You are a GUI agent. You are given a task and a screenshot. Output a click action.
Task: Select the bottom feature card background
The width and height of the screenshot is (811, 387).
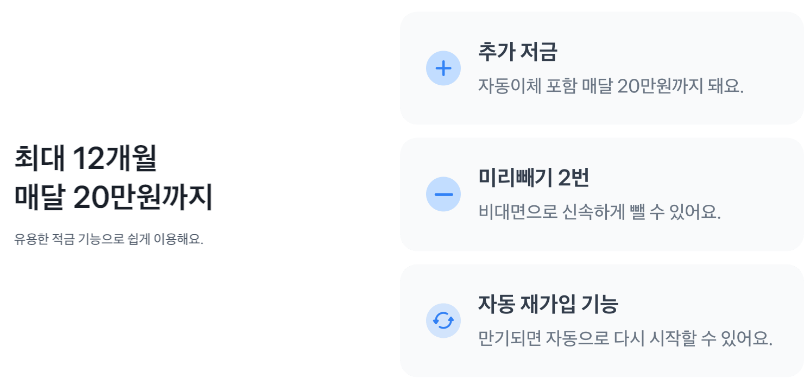coord(602,321)
